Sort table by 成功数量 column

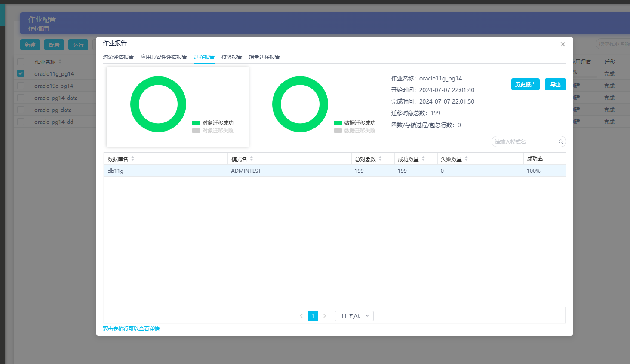point(423,159)
